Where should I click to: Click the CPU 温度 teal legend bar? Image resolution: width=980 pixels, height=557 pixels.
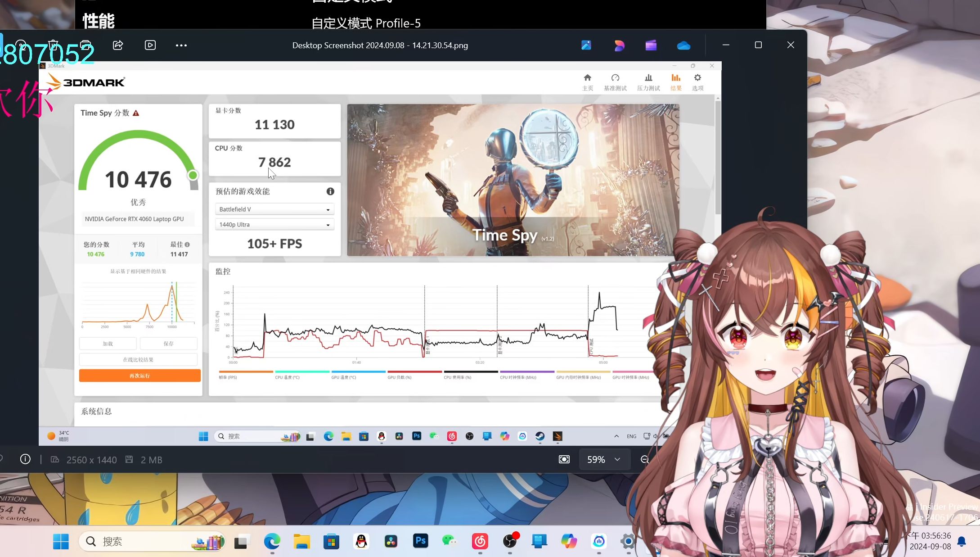coord(302,371)
